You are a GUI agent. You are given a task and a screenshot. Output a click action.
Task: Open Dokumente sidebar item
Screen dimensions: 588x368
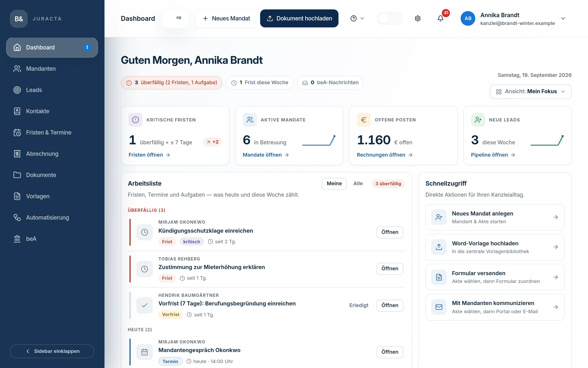52,175
